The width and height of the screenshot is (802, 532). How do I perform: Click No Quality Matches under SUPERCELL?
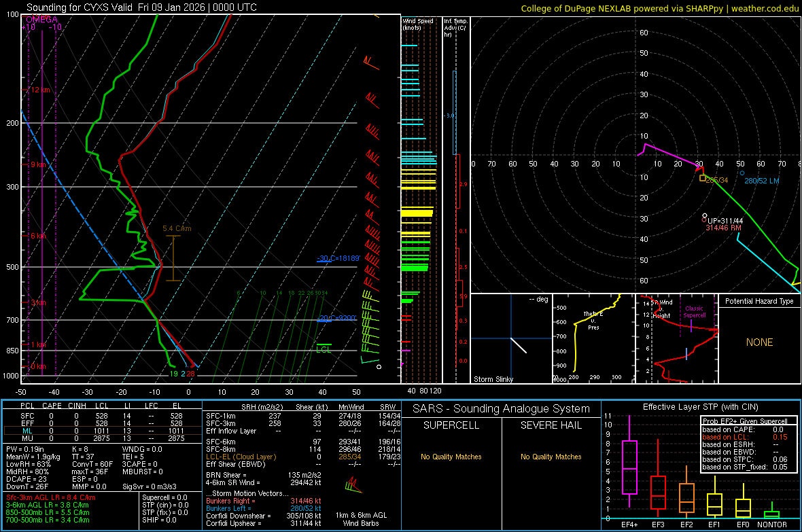451,457
